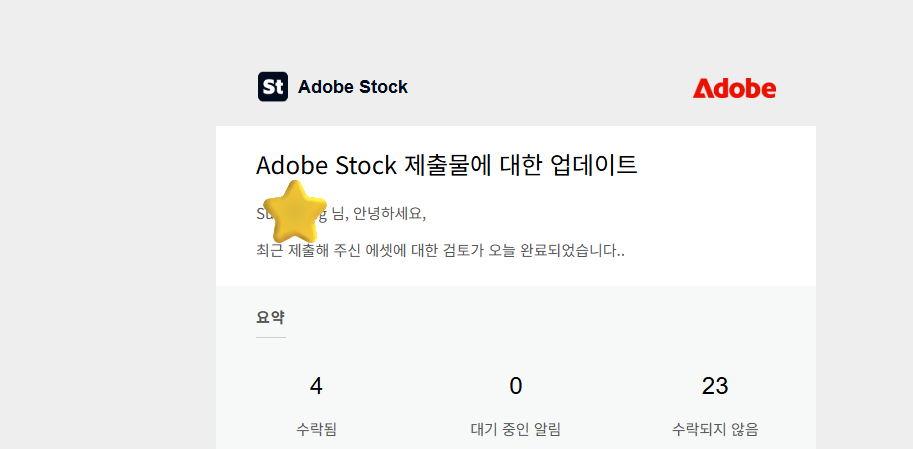The height and width of the screenshot is (449, 913).
Task: Click the 검토가 오늘 완료되었습니다 message line
Action: pos(440,251)
